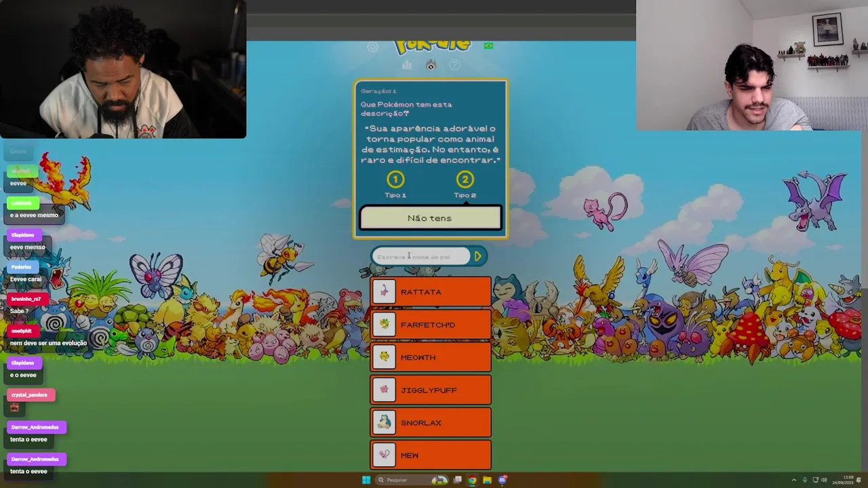Click the Jigglypuff sprite in guess list
Screen dimensions: 868x488
[384, 390]
